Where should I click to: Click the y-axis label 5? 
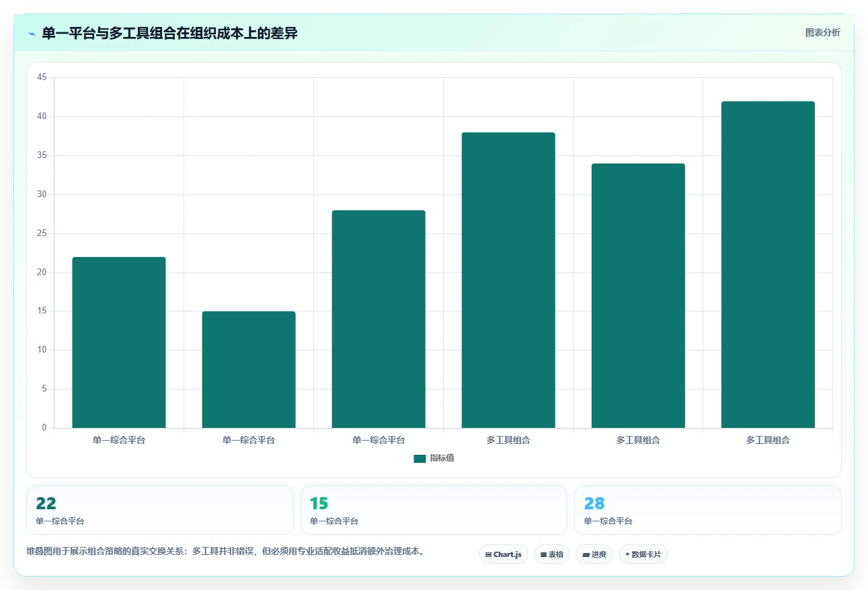click(x=44, y=389)
